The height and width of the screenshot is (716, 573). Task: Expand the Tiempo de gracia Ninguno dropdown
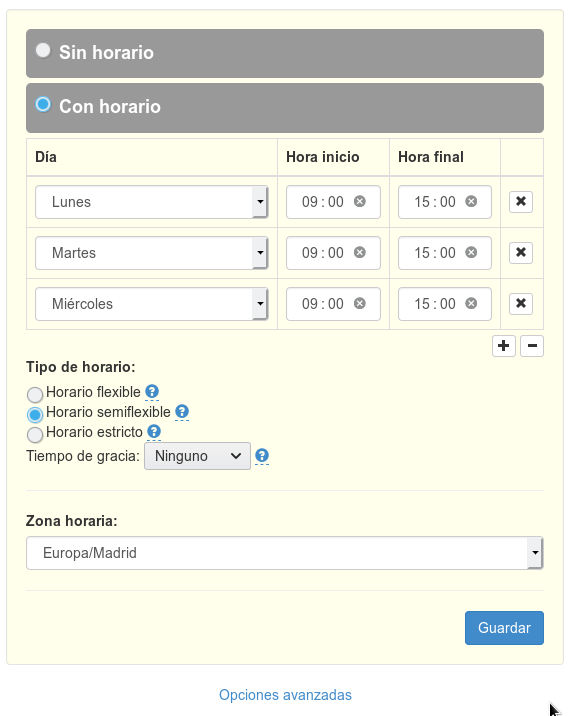pos(197,456)
